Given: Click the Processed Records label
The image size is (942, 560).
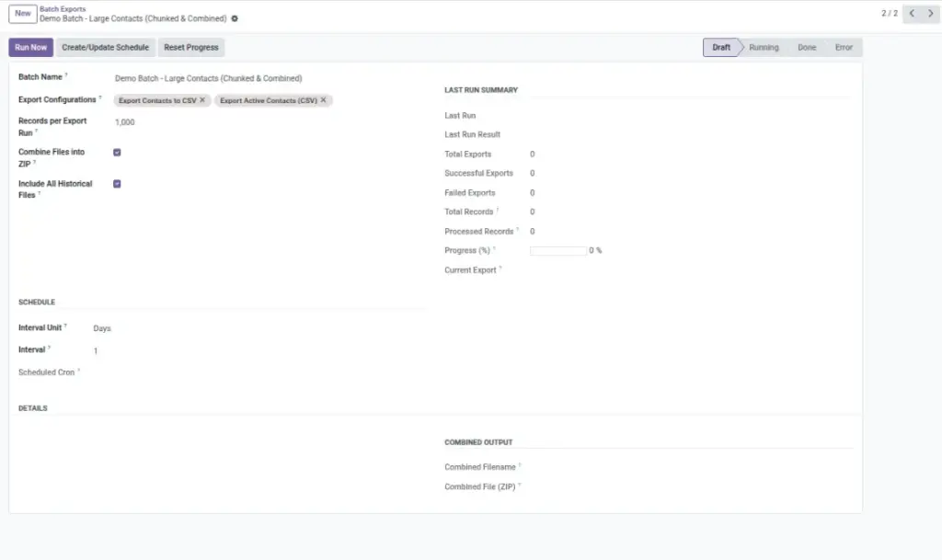Looking at the screenshot, I should point(478,231).
